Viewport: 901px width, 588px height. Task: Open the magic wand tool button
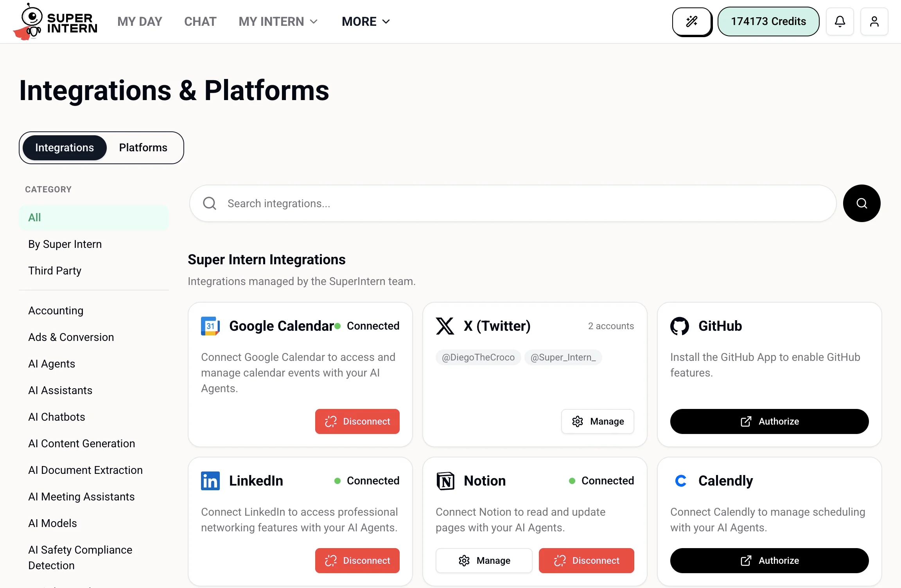click(x=692, y=22)
